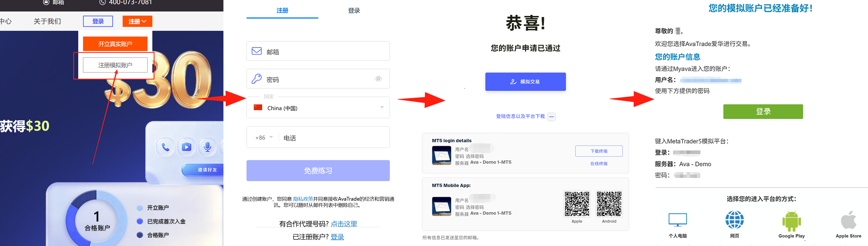The width and height of the screenshot is (868, 246).
Task: Click the 开立账户 legend entry
Action: coord(153,208)
